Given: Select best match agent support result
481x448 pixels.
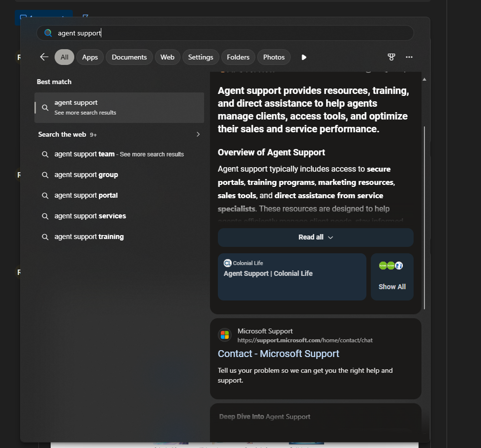Looking at the screenshot, I should click(x=120, y=108).
